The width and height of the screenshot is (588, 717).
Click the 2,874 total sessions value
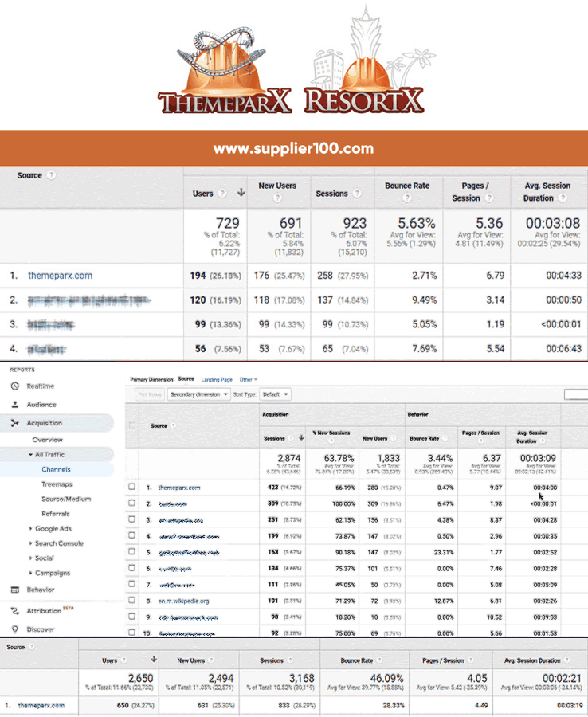[289, 458]
